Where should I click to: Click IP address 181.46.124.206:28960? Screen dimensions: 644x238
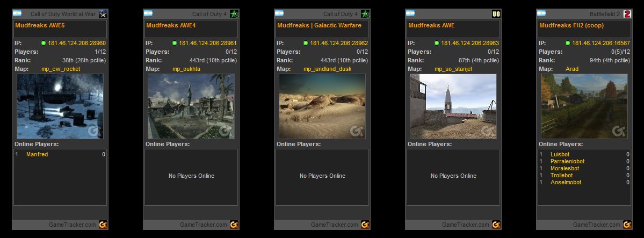point(77,43)
